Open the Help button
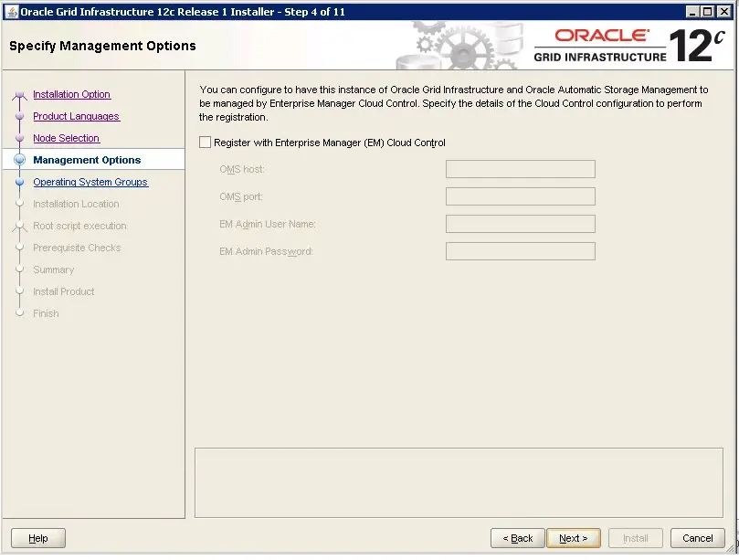Image resolution: width=739 pixels, height=560 pixels. click(38, 538)
